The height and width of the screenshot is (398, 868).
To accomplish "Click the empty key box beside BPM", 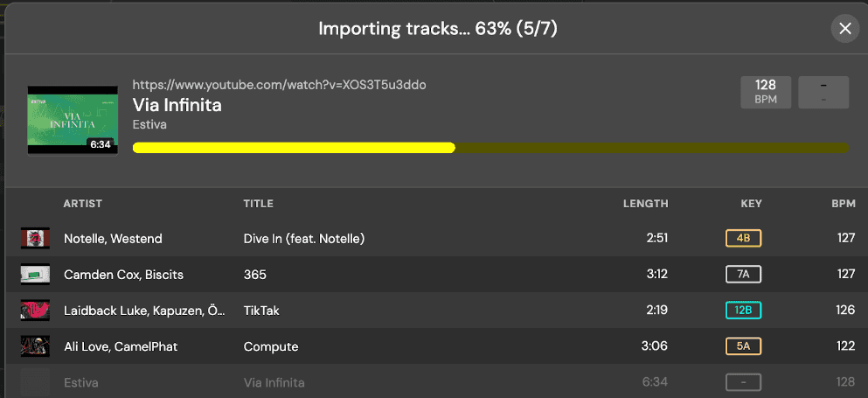I will [823, 92].
